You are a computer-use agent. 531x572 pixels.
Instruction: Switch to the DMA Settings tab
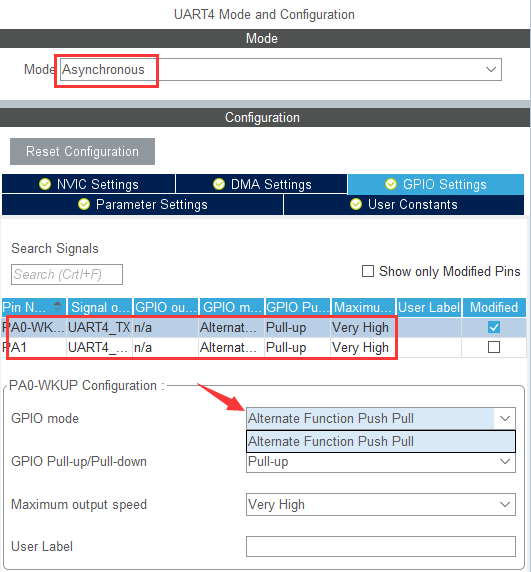click(261, 184)
